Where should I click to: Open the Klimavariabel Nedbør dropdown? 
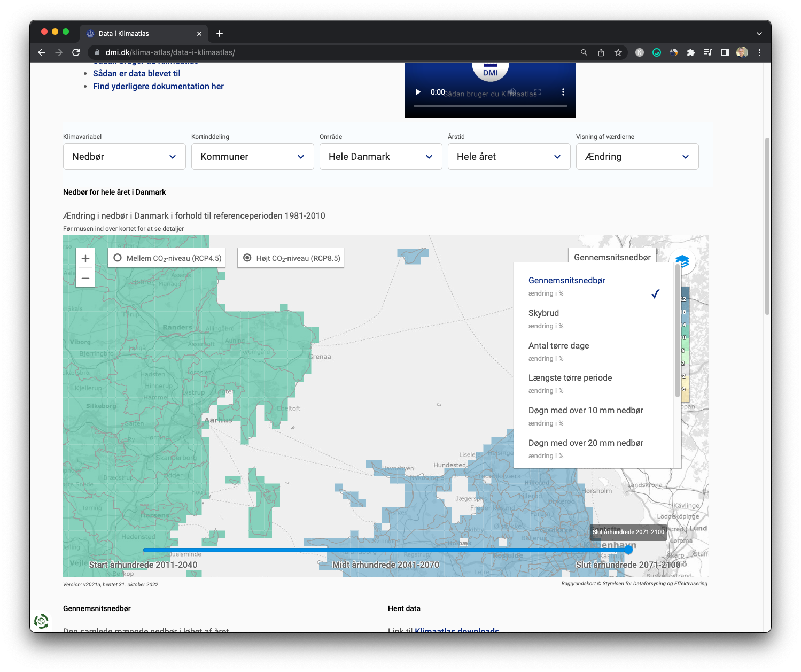coord(124,157)
